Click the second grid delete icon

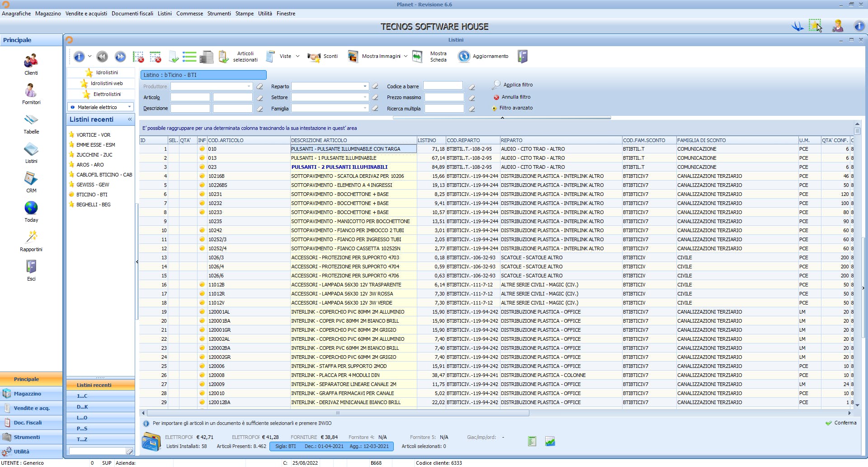click(x=156, y=57)
